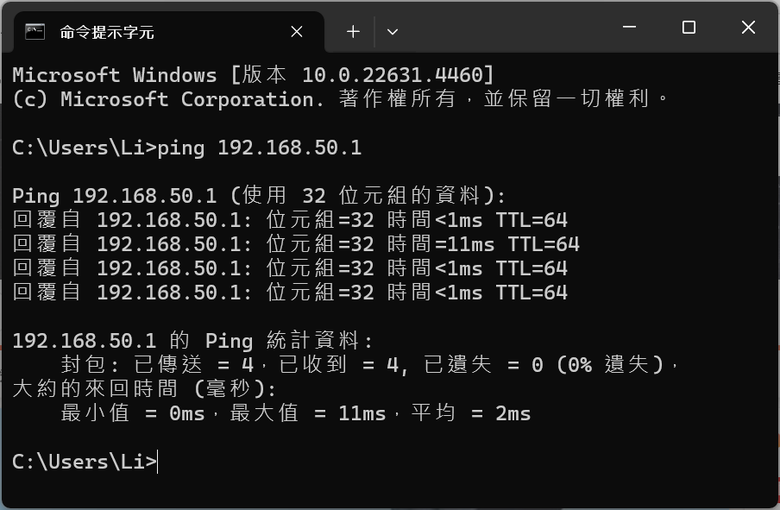Click the Microsoft Corporation copyright line
This screenshot has height=510, width=780.
point(340,99)
